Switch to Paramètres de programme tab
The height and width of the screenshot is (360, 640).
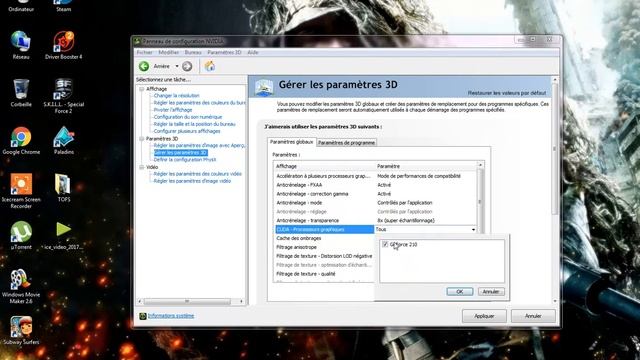(346, 143)
